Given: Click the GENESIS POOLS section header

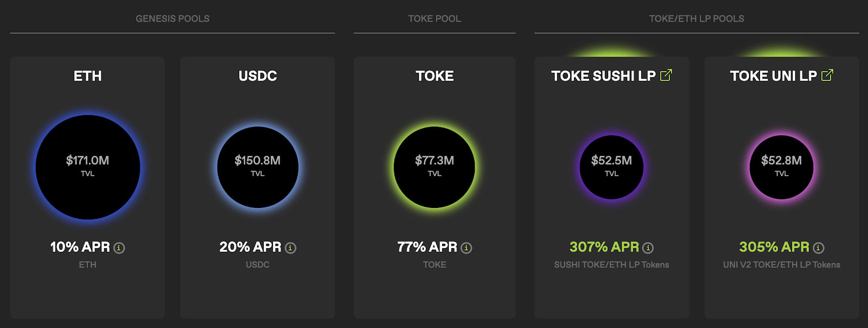Looking at the screenshot, I should point(173,18).
